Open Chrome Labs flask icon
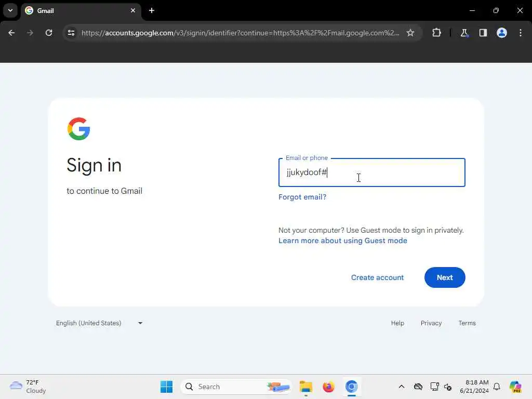Viewport: 532px width, 399px height. pyautogui.click(x=464, y=33)
